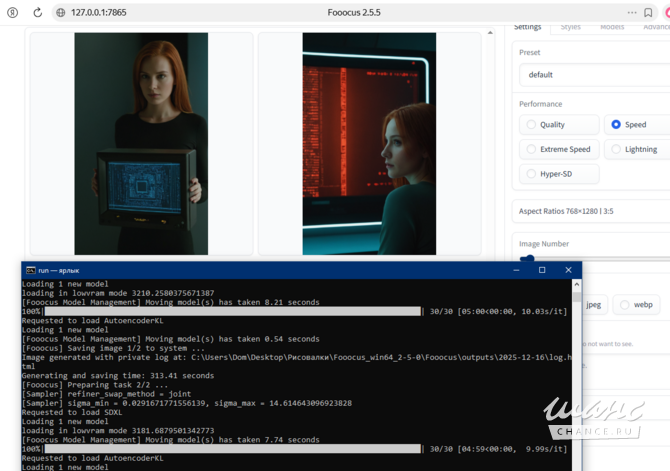Open the browser three-dots menu
This screenshot has width=670, height=471.
click(631, 12)
